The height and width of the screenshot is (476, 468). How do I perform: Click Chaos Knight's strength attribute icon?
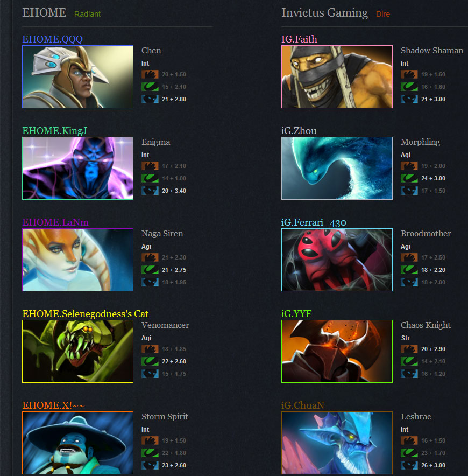[x=409, y=349]
